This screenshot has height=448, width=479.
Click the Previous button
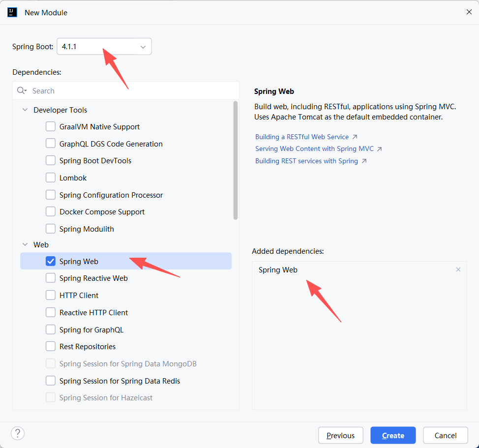[341, 435]
